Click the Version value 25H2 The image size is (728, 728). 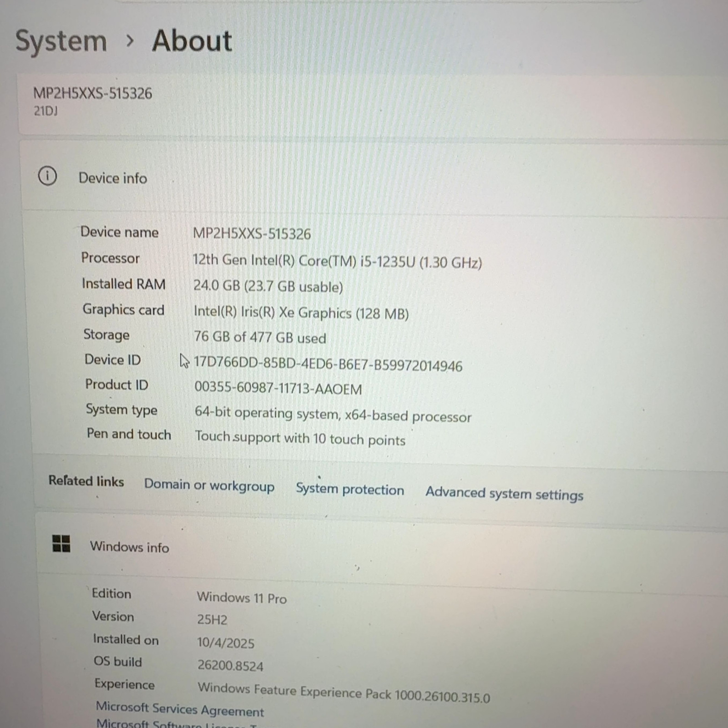point(212,620)
